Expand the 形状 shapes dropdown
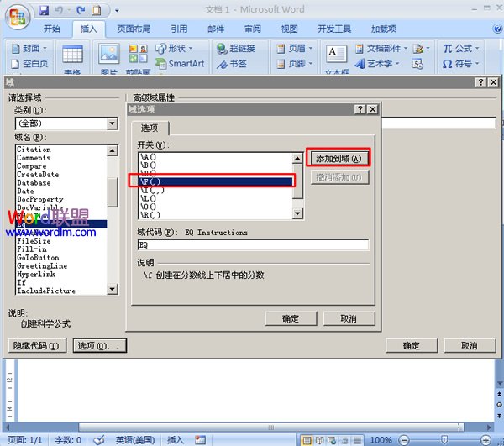Viewport: 504px width, 446px height. (190, 49)
